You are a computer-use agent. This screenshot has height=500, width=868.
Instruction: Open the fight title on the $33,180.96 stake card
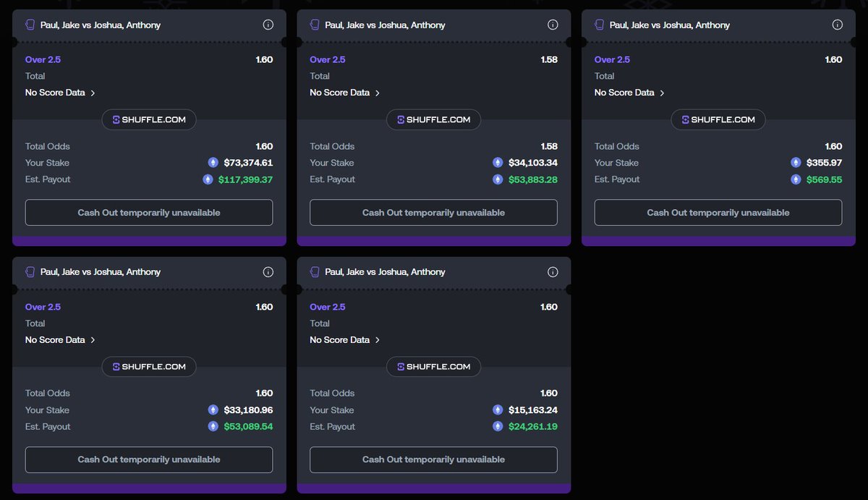(x=101, y=272)
